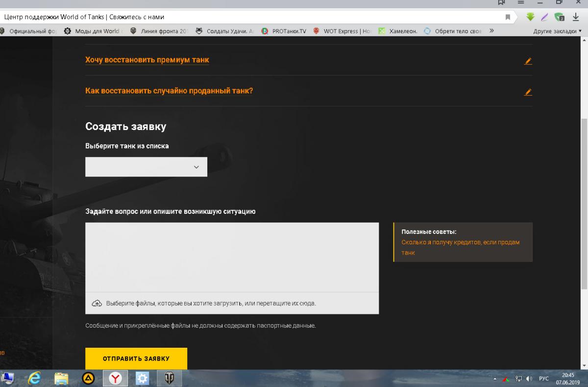Click note about 'паспортные данные'
Viewport: 588px width, 387px height.
click(200, 326)
